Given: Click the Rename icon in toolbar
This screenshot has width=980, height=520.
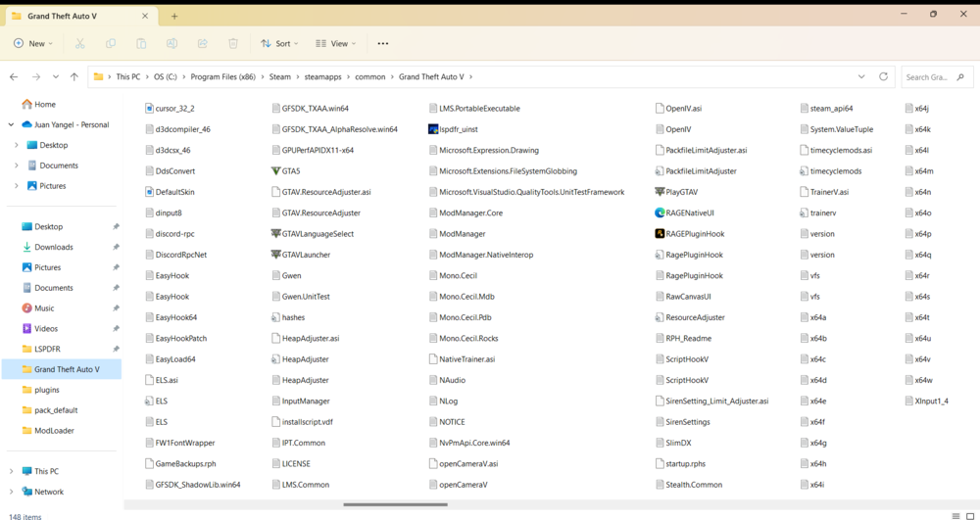Looking at the screenshot, I should [171, 44].
